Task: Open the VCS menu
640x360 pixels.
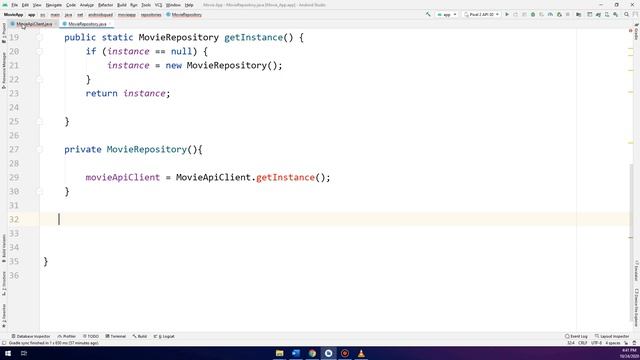Action: 158,5
